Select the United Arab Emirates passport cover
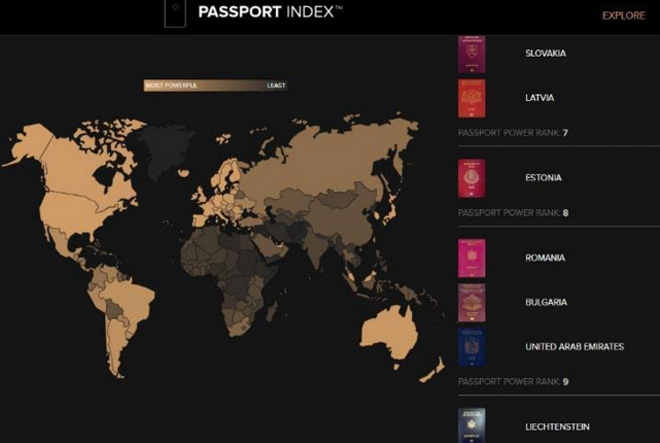The image size is (660, 443). [471, 347]
